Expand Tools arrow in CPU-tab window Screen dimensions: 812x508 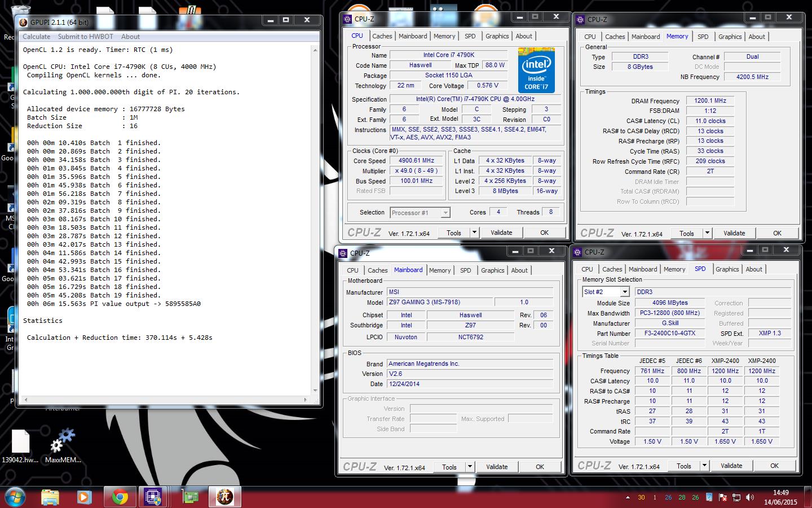pyautogui.click(x=474, y=233)
